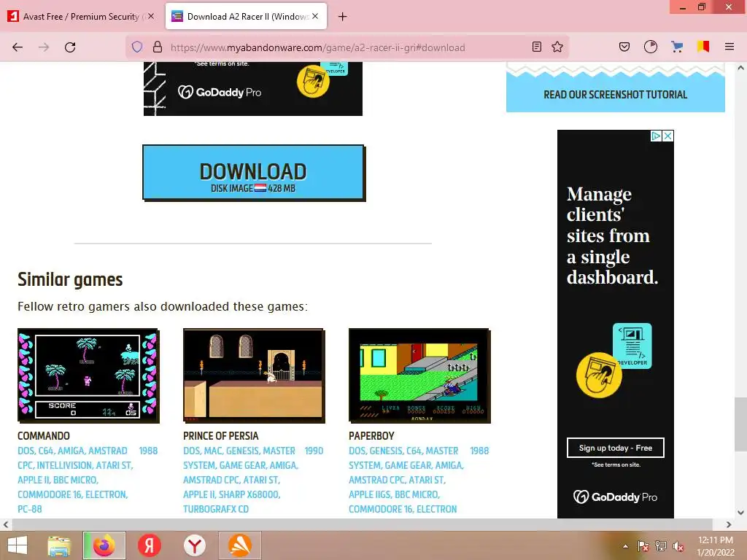Click the GoDaddy Pro logo in sidebar ad
The height and width of the screenshot is (560, 747).
[616, 497]
